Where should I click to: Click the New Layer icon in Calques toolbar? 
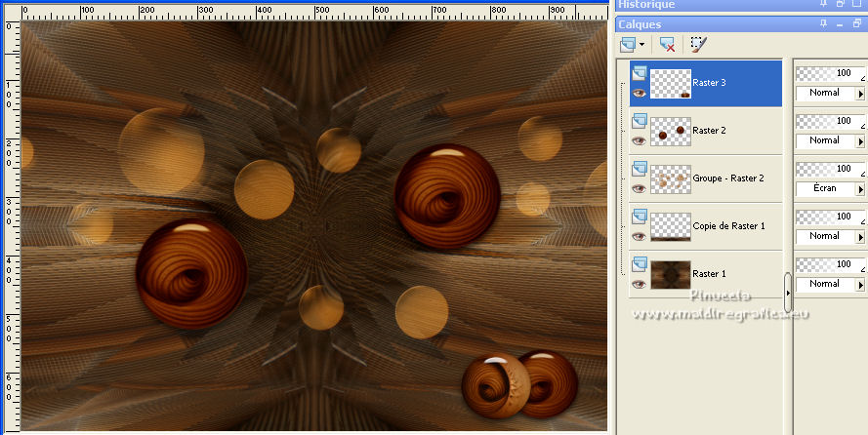(627, 44)
